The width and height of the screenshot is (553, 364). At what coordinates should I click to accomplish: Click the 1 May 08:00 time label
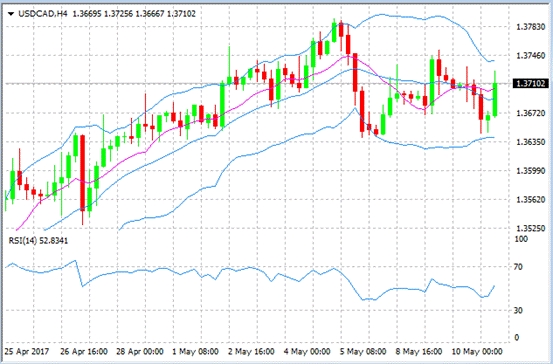point(195,352)
